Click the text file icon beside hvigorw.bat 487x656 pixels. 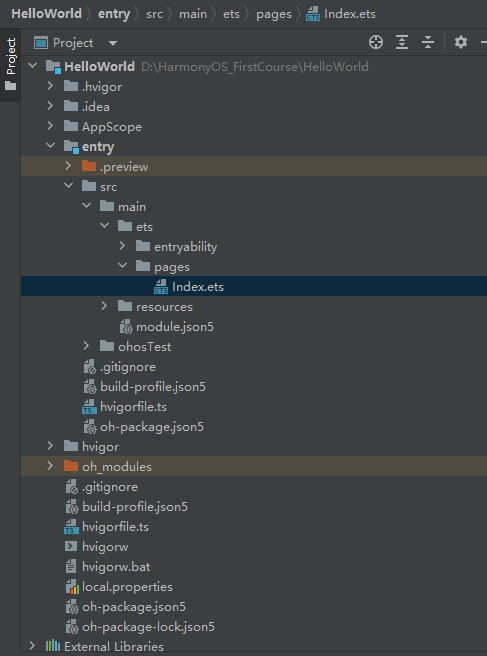coord(71,567)
